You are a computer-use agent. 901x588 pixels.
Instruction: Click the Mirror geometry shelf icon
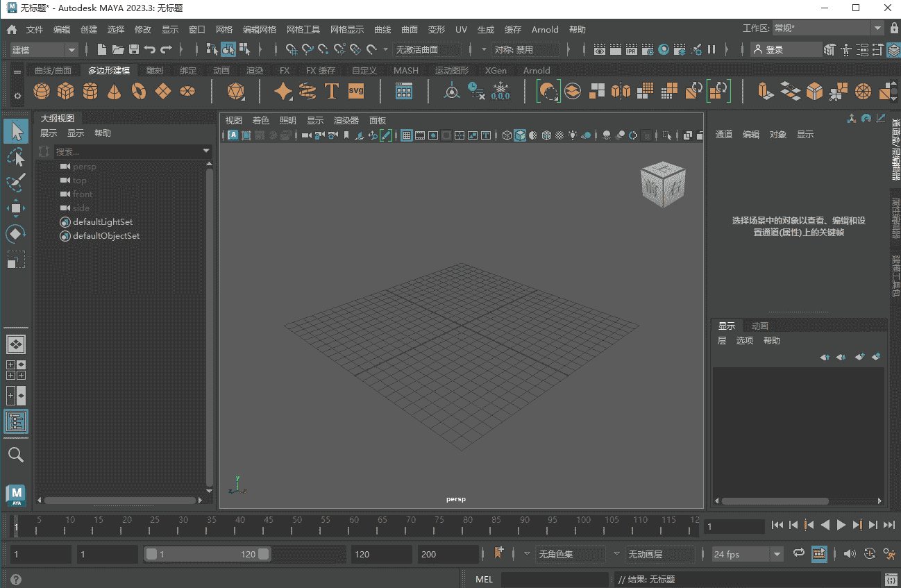point(621,91)
